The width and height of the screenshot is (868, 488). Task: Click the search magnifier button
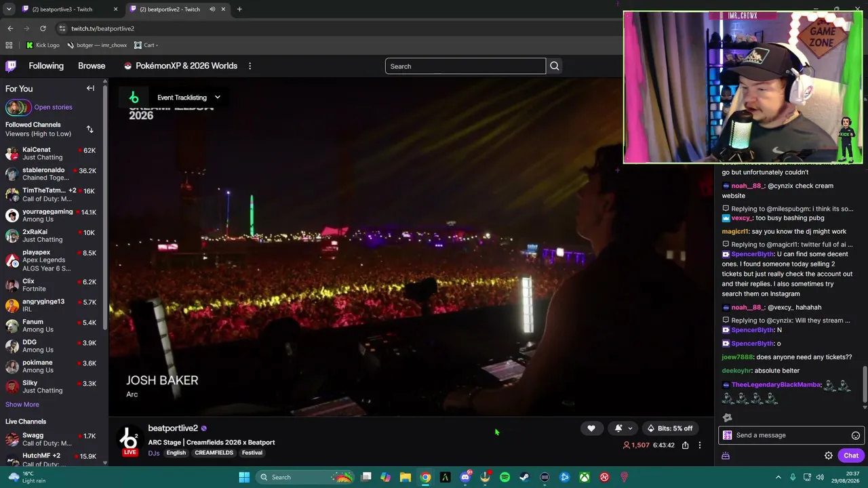(554, 66)
